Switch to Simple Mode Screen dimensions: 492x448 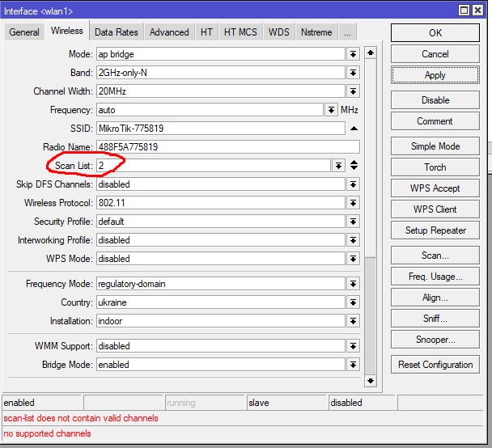(435, 146)
